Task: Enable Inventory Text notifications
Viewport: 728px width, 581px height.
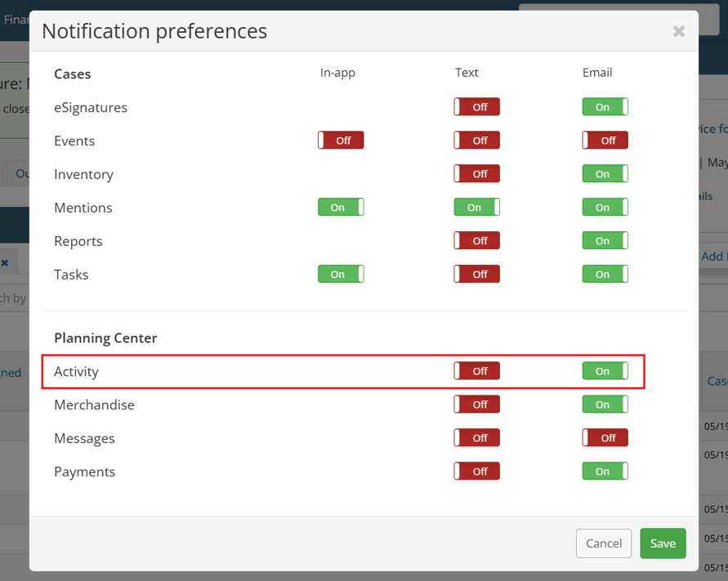Action: [x=476, y=174]
